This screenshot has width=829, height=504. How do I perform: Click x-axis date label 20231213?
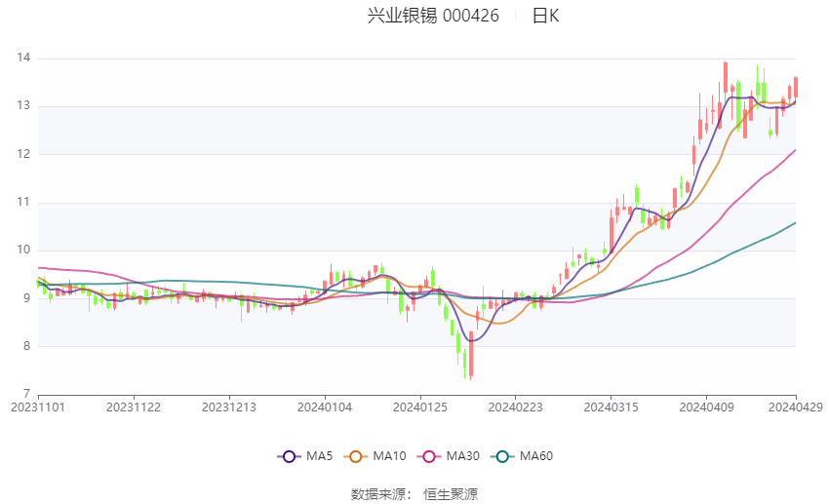pyautogui.click(x=229, y=407)
